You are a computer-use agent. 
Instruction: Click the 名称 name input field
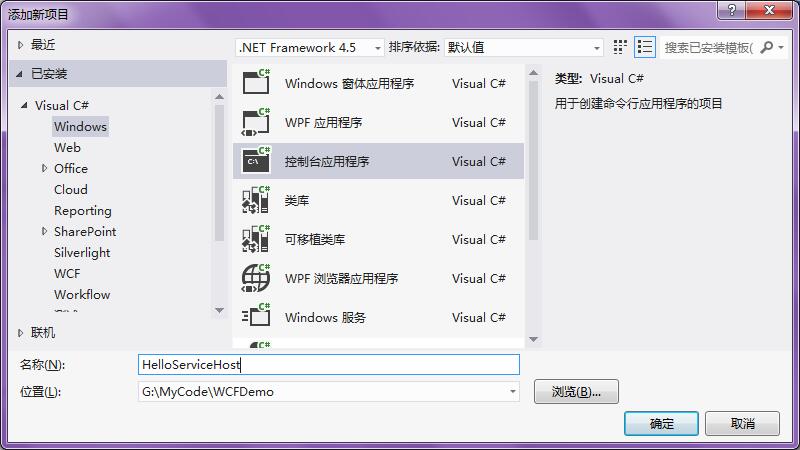coord(329,364)
